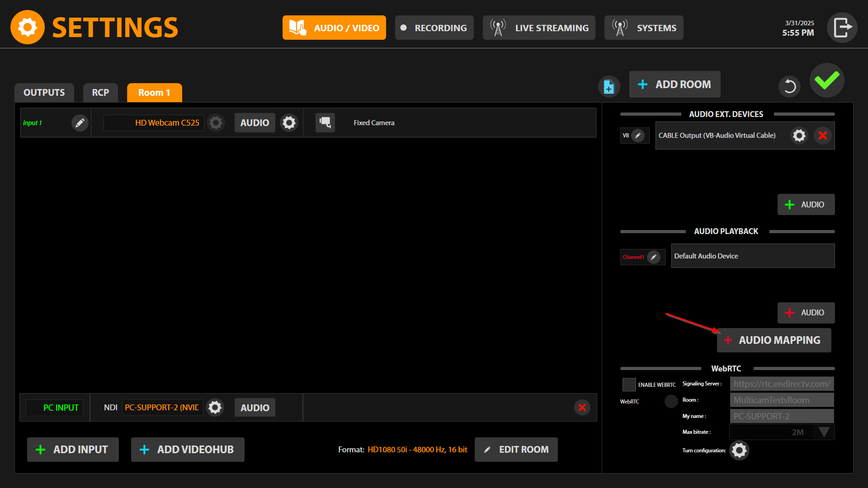Open the OUTPUTS tab

tap(44, 93)
